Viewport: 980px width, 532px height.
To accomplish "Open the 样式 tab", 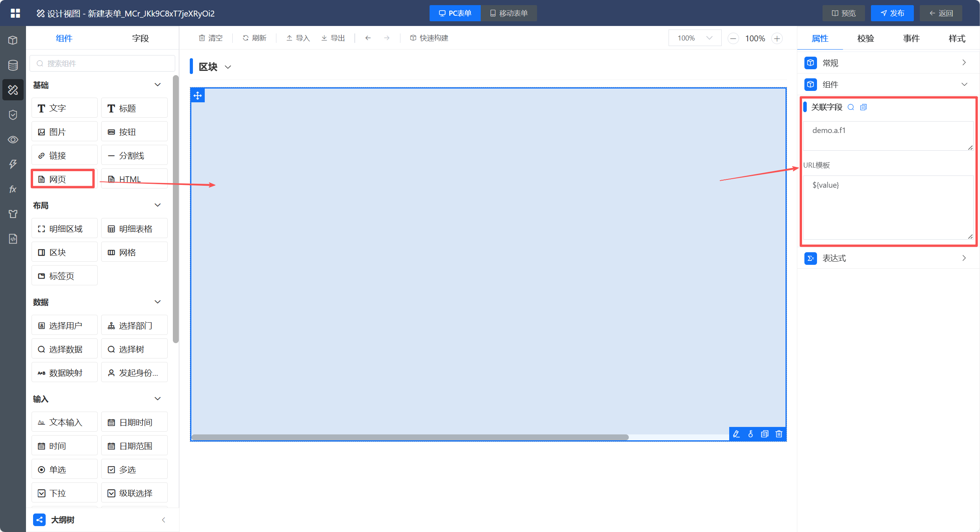I will click(x=956, y=39).
